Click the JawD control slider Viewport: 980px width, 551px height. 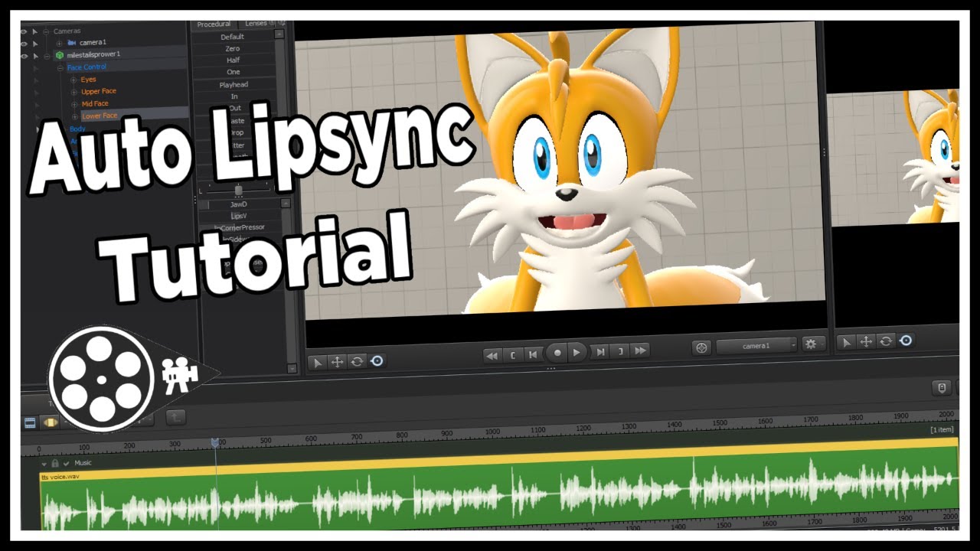click(238, 204)
